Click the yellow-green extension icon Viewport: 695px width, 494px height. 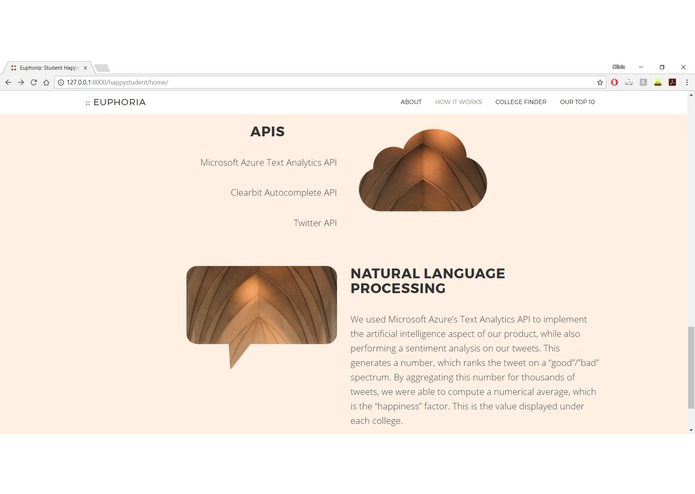coord(658,82)
